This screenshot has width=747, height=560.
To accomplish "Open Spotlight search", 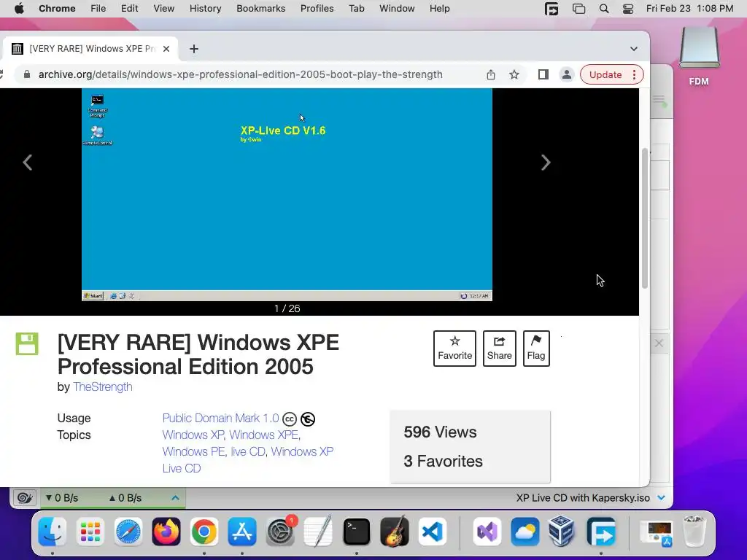I will point(603,9).
